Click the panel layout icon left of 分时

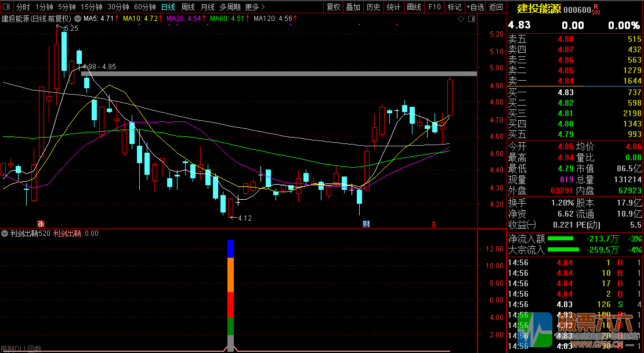(6, 8)
